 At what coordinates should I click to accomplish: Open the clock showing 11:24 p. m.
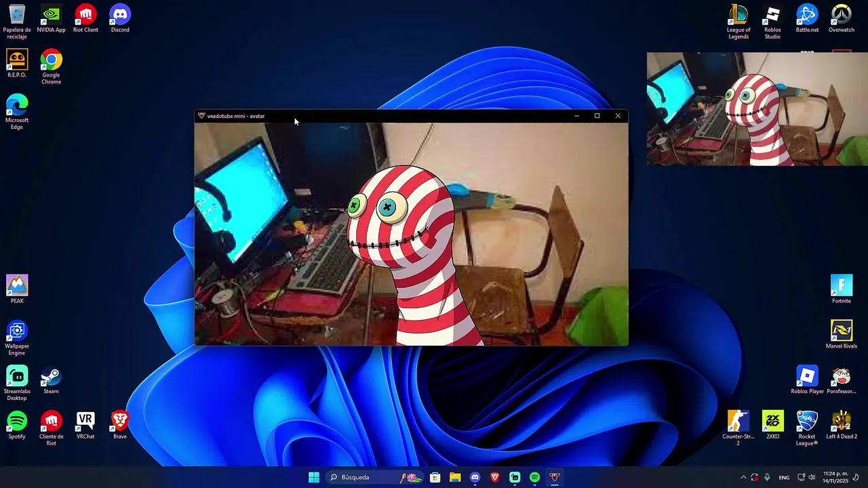pos(835,477)
